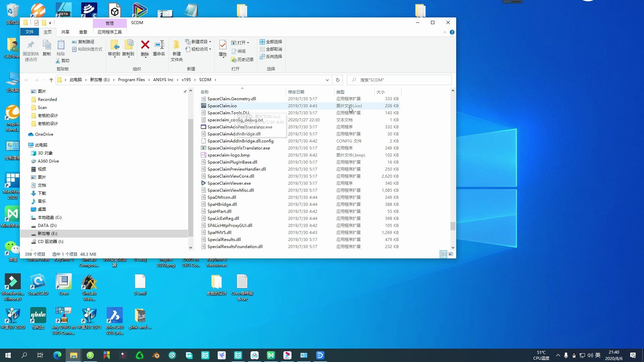Click the Rename (重命名) ribbon icon
This screenshot has height=362, width=644.
point(159,45)
